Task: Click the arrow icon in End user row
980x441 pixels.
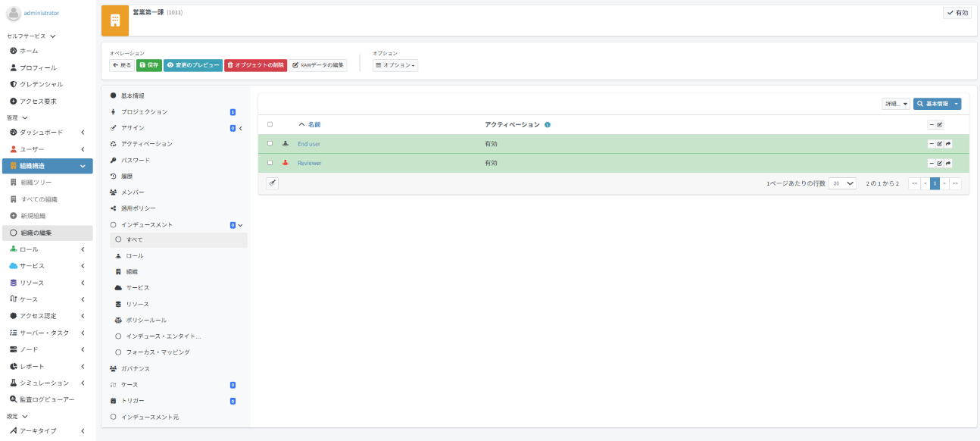Action: point(948,144)
